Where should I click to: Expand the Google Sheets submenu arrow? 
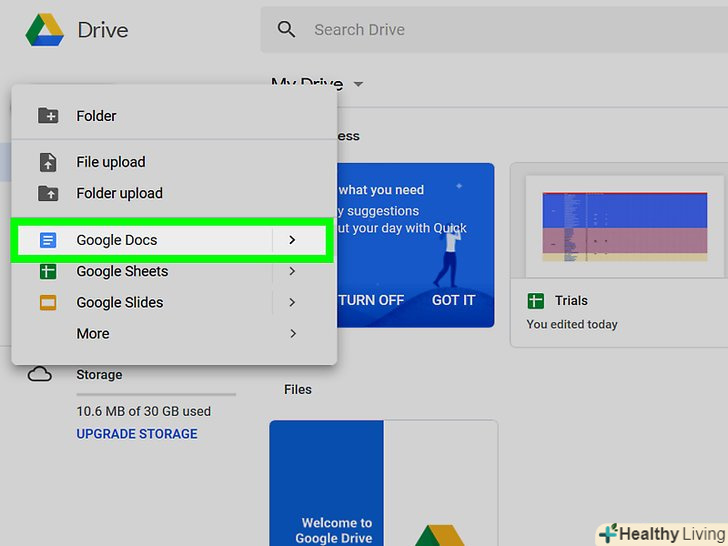click(x=292, y=271)
